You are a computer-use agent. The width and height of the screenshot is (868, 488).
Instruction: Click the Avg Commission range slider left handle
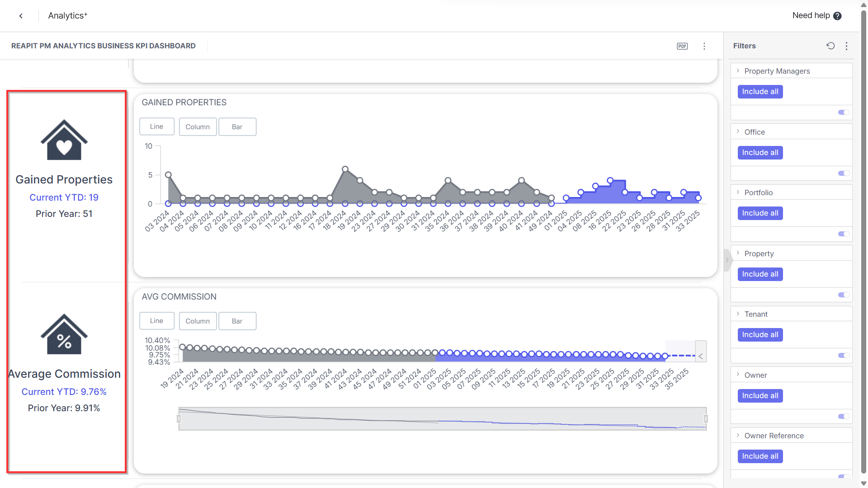click(179, 419)
